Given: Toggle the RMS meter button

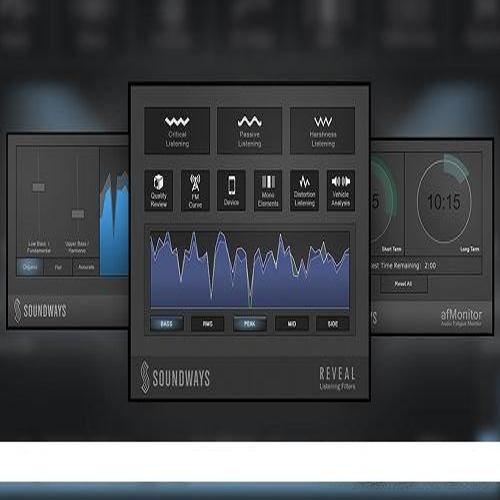Looking at the screenshot, I should tap(208, 324).
